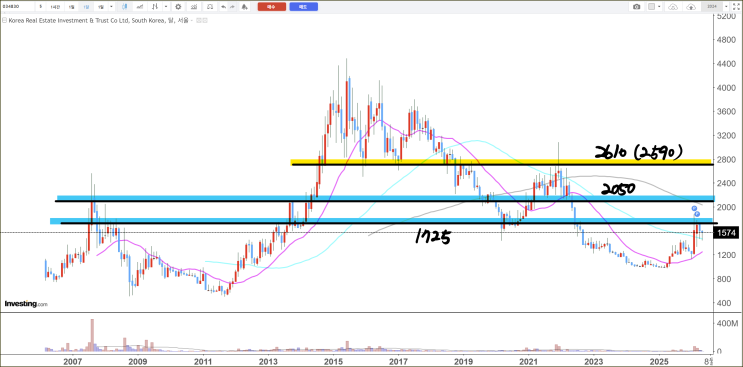Select the monthly interval button
The height and width of the screenshot is (367, 743).
click(x=100, y=7)
